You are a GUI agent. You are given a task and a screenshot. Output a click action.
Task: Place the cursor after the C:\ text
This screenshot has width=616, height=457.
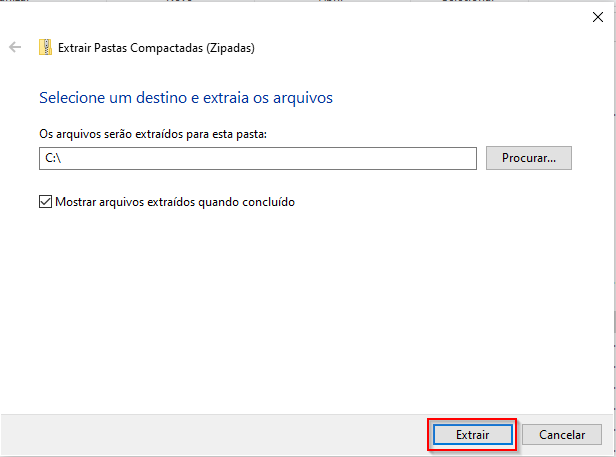63,158
